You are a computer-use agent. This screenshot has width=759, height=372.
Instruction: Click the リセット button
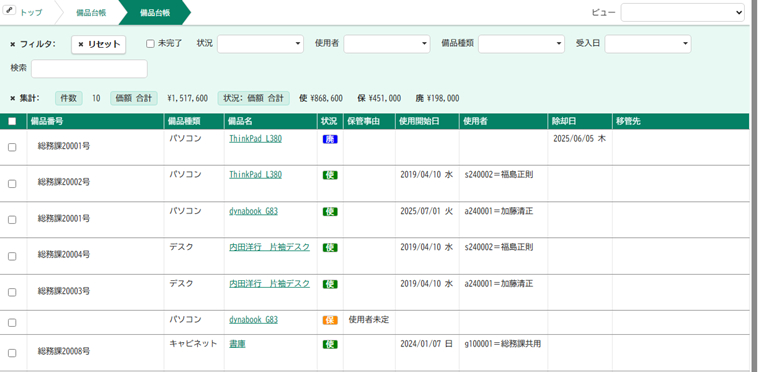[x=99, y=45]
